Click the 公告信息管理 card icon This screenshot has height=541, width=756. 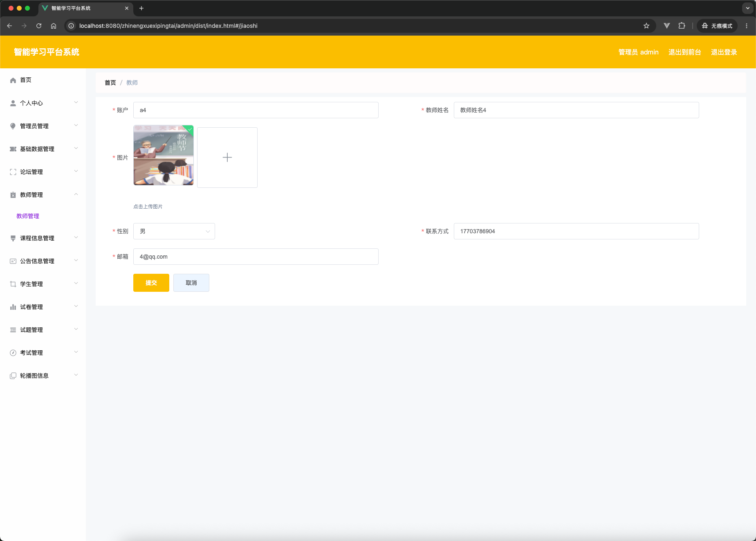(13, 261)
